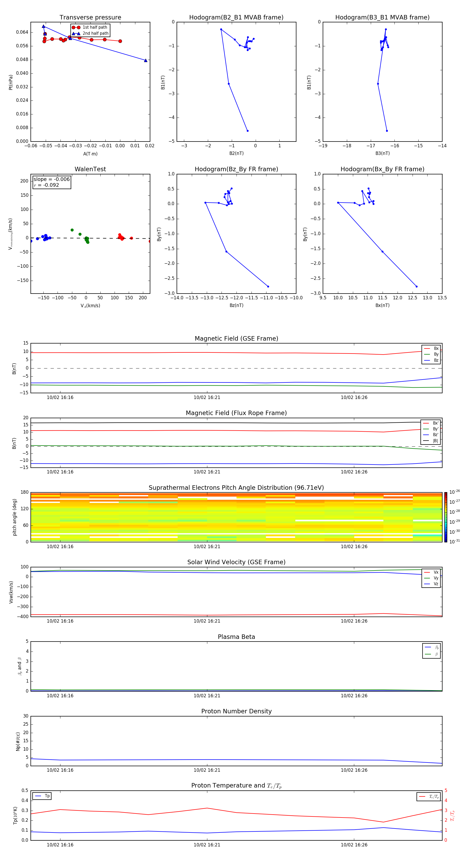The width and height of the screenshot is (473, 868).
Task: Click the Suprathermal Electrons Pitch Angle Distribution title
Action: point(236,488)
